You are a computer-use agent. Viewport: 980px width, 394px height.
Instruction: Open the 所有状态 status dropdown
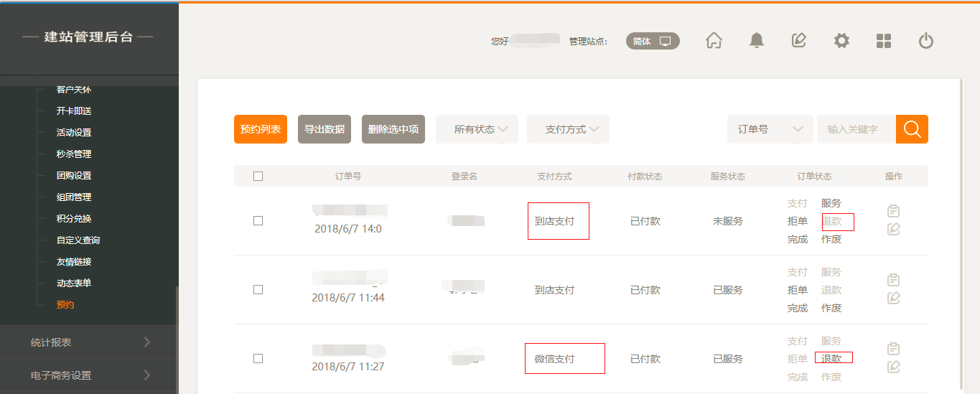click(477, 129)
